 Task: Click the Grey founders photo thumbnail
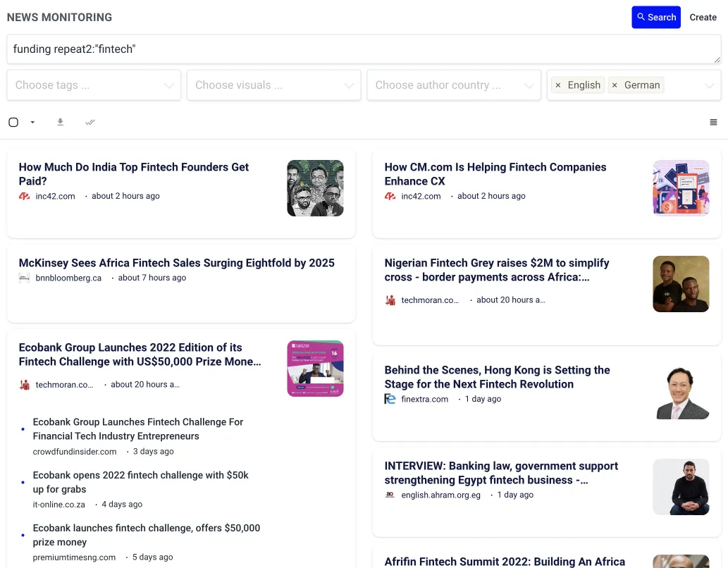click(x=681, y=284)
